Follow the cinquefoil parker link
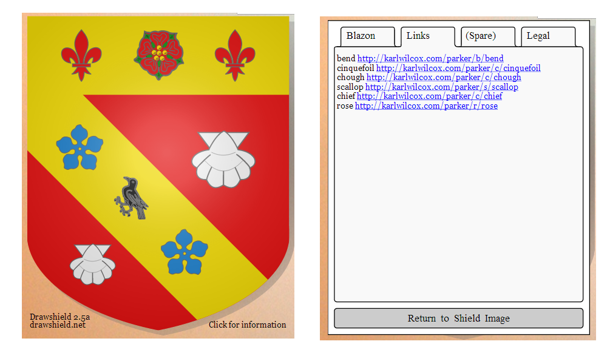This screenshot has width=607, height=364. (x=458, y=68)
